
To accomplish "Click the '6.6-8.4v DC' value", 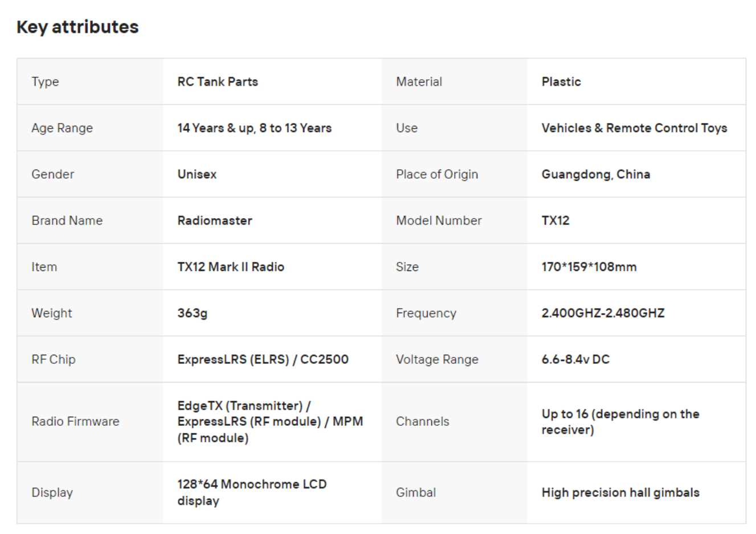I will click(x=575, y=359).
